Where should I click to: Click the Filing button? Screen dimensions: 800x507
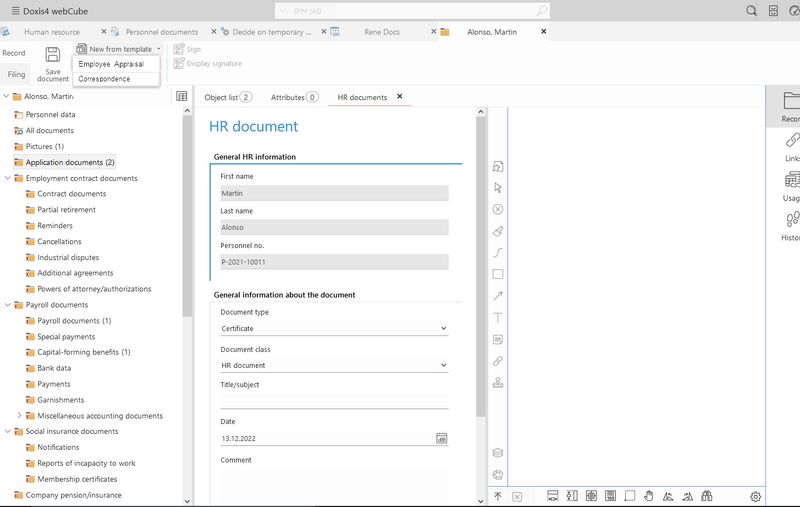point(16,74)
